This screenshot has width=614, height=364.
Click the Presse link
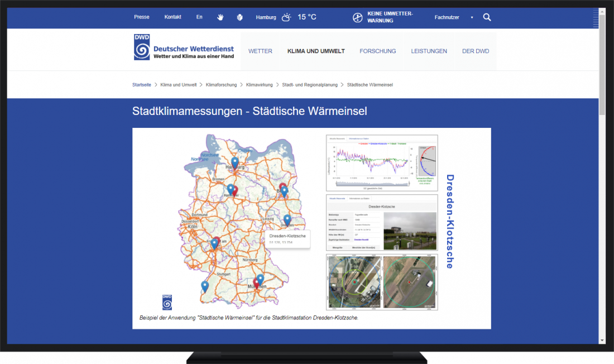pyautogui.click(x=142, y=17)
